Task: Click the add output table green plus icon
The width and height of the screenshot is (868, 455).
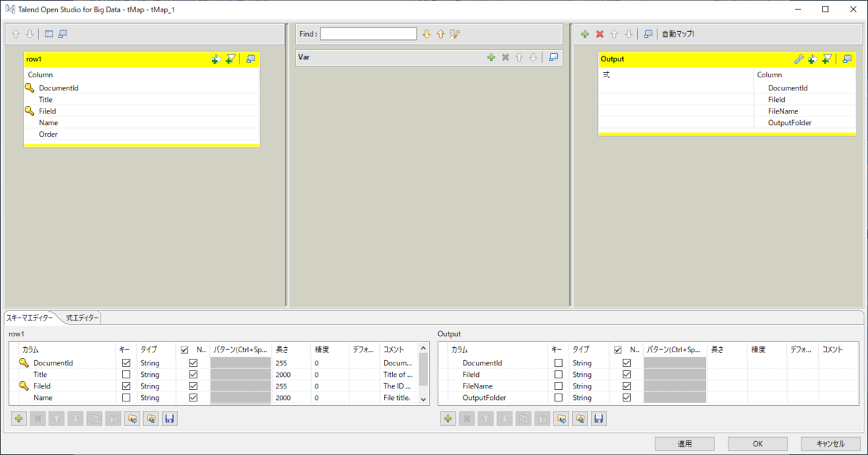Action: pyautogui.click(x=584, y=34)
